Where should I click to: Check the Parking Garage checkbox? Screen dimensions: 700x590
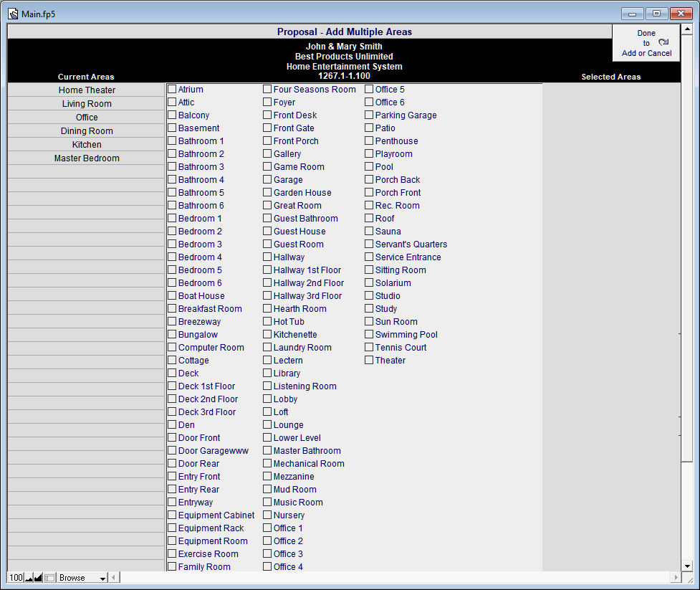(x=369, y=115)
